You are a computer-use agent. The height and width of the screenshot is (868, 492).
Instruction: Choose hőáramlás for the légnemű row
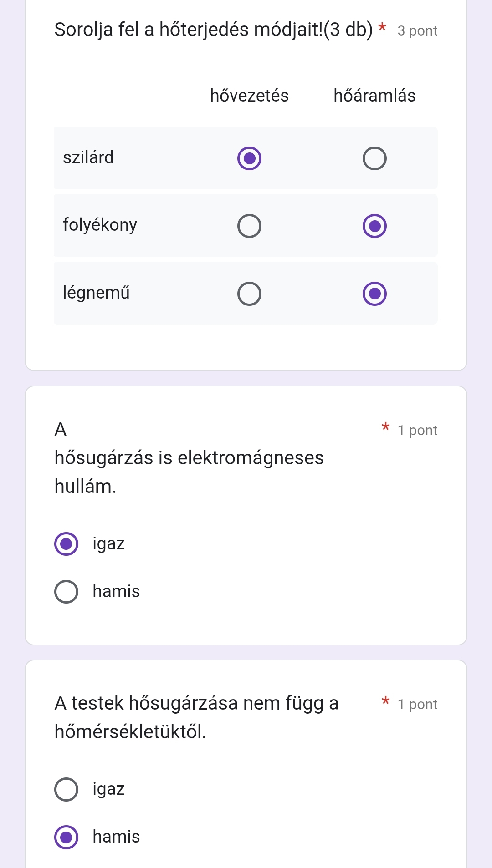(x=374, y=294)
